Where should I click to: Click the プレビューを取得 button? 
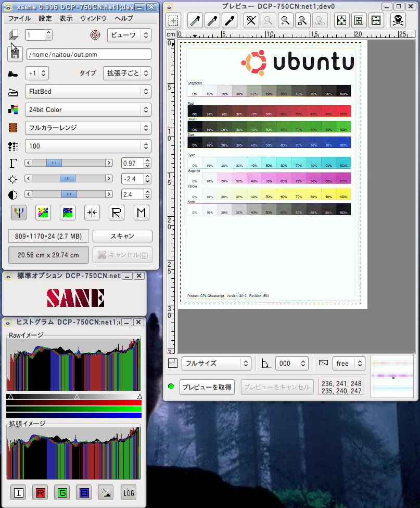point(207,387)
